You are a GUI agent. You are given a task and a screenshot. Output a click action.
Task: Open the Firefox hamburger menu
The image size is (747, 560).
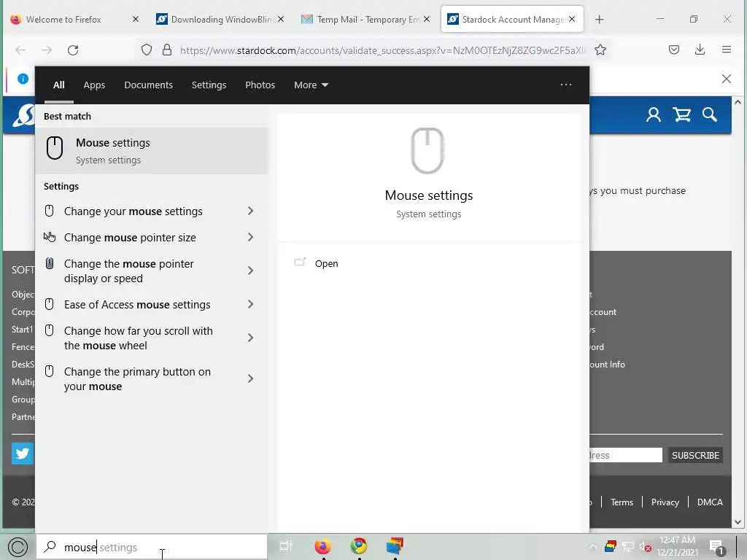click(x=727, y=50)
